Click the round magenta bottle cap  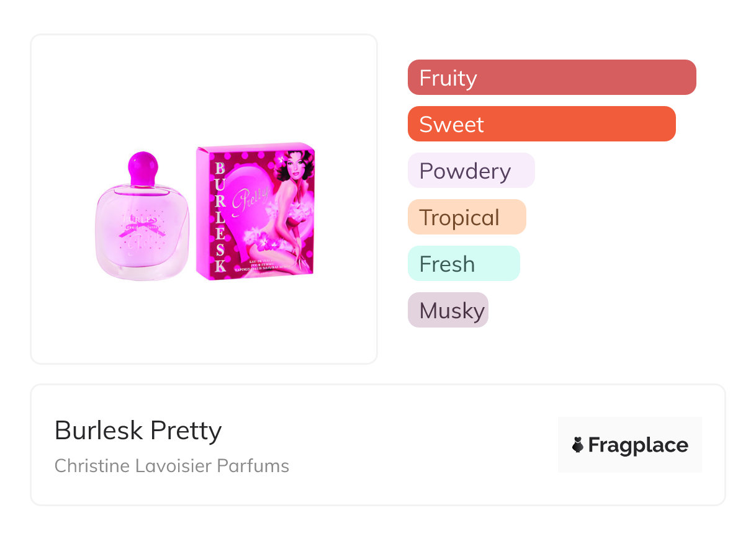coord(143,166)
